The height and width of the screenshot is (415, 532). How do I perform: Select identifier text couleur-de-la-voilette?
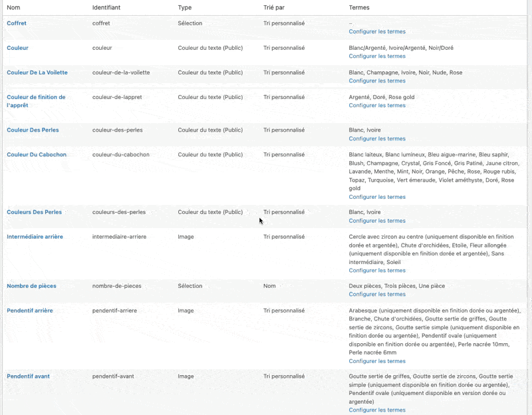click(121, 72)
